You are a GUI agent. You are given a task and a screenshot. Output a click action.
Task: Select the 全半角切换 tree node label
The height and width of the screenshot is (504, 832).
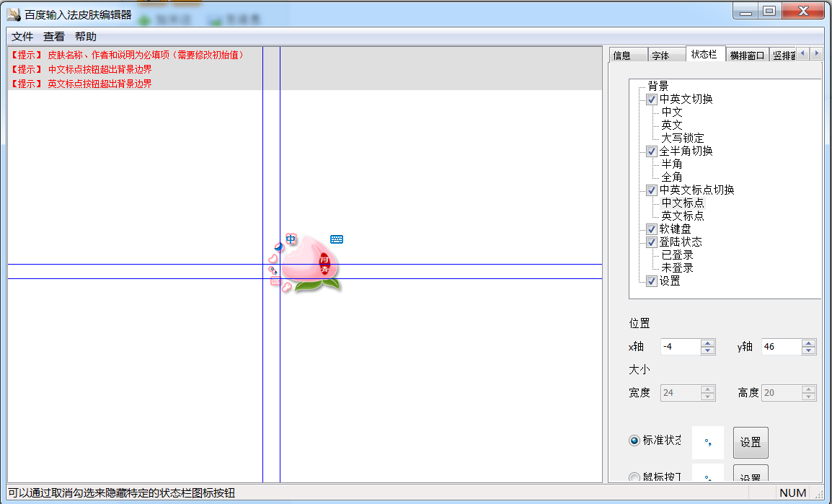pyautogui.click(x=686, y=151)
